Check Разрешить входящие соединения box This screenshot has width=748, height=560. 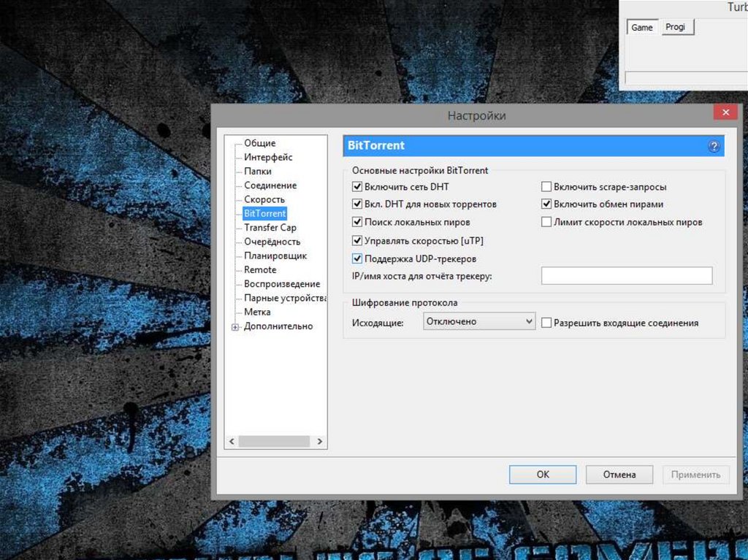pyautogui.click(x=546, y=322)
